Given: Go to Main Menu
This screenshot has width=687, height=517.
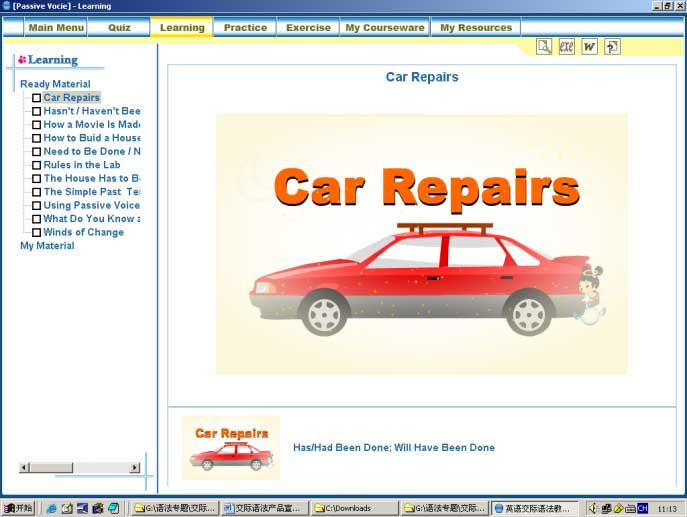Looking at the screenshot, I should (x=56, y=27).
